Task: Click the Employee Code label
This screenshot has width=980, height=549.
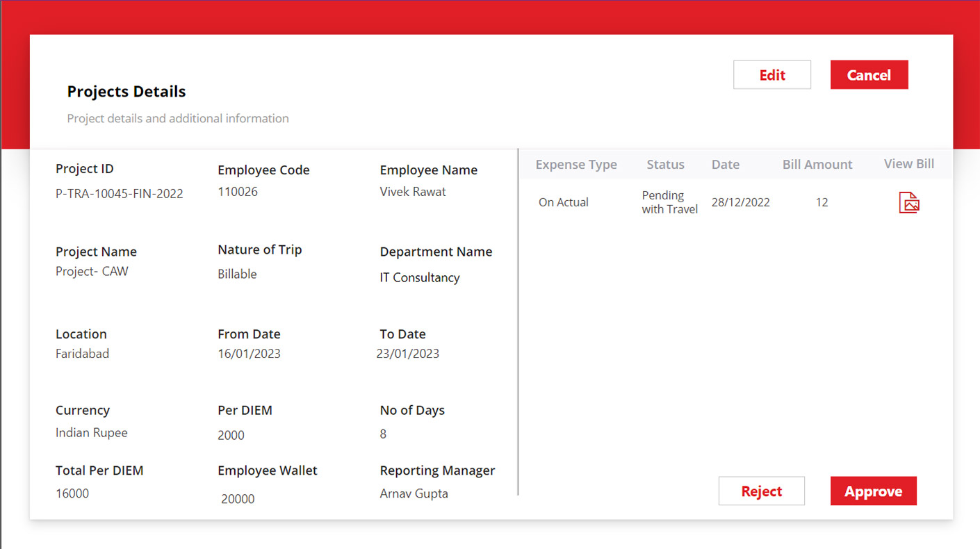Action: (x=263, y=170)
